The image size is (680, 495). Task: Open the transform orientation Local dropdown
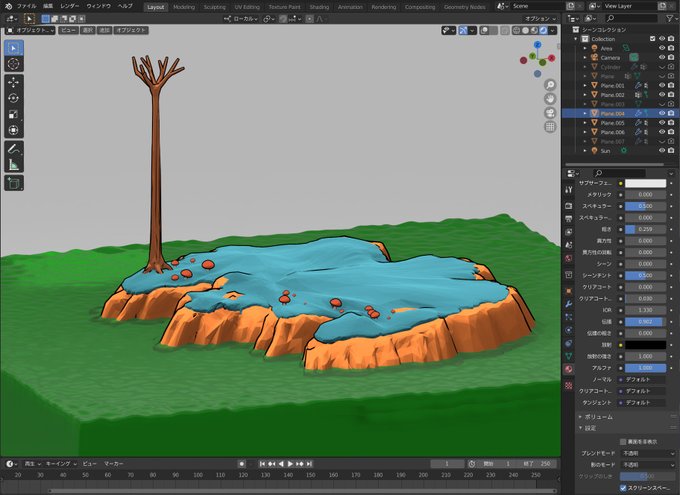pyautogui.click(x=241, y=19)
